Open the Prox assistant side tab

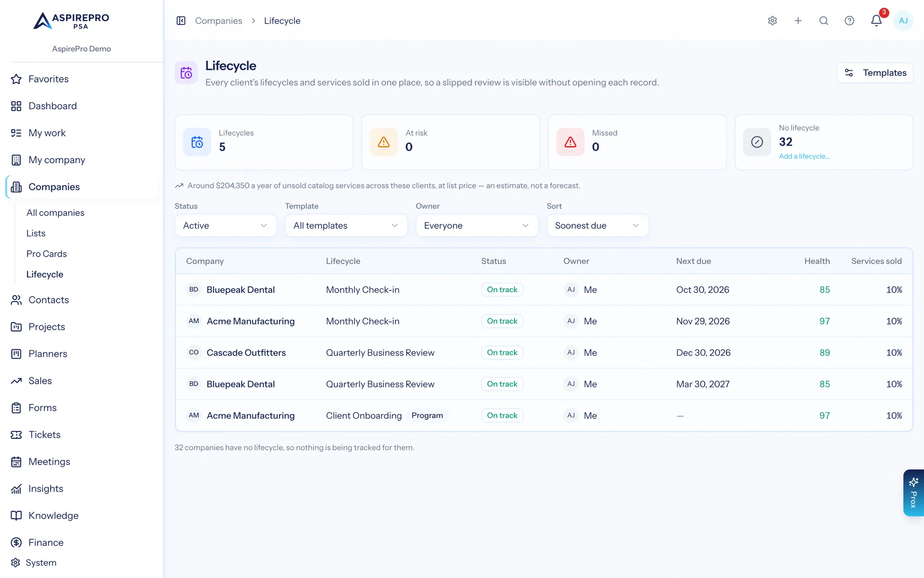click(x=913, y=492)
